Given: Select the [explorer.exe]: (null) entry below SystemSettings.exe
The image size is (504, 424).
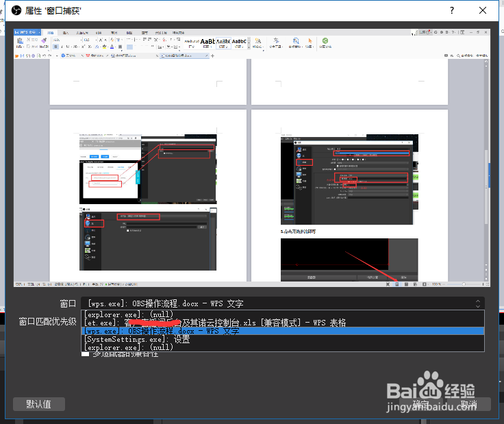Looking at the screenshot, I should point(283,347).
